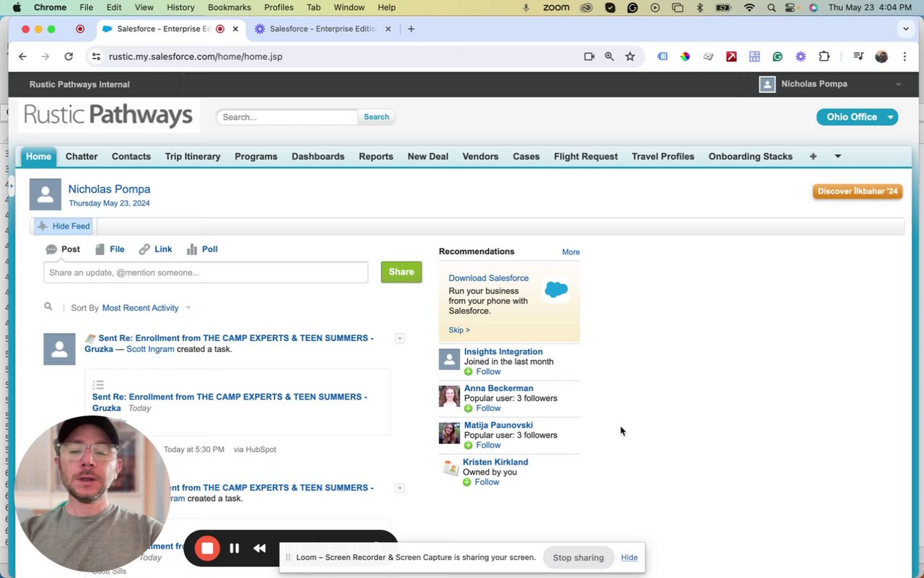This screenshot has height=578, width=924.
Task: Click the feed search magnifier icon
Action: [48, 307]
